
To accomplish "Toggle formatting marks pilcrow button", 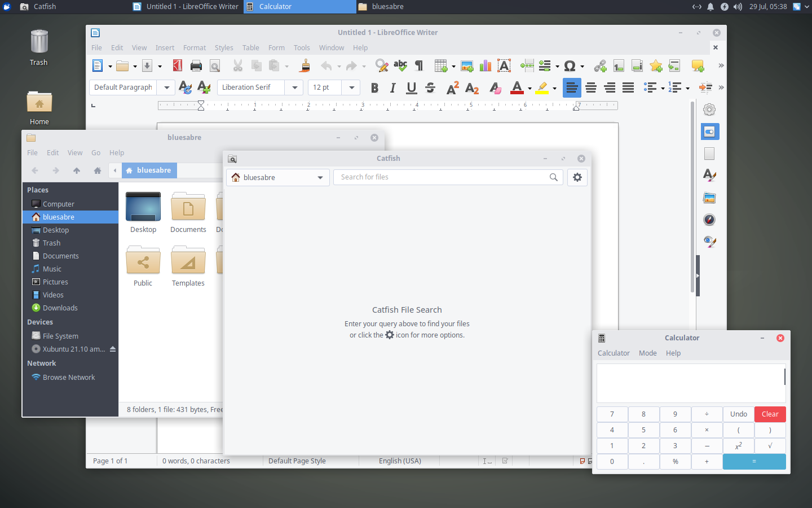I will (x=419, y=66).
